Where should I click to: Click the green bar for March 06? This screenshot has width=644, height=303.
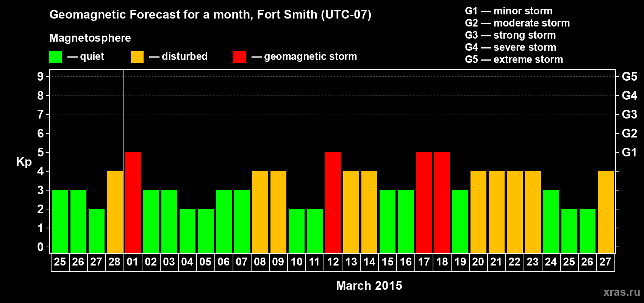tap(224, 221)
